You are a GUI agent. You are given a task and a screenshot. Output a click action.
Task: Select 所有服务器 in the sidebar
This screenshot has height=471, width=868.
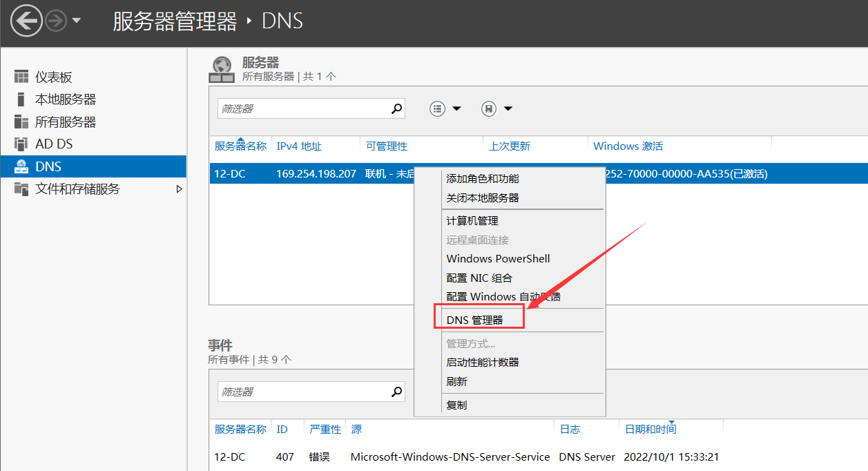coord(66,122)
